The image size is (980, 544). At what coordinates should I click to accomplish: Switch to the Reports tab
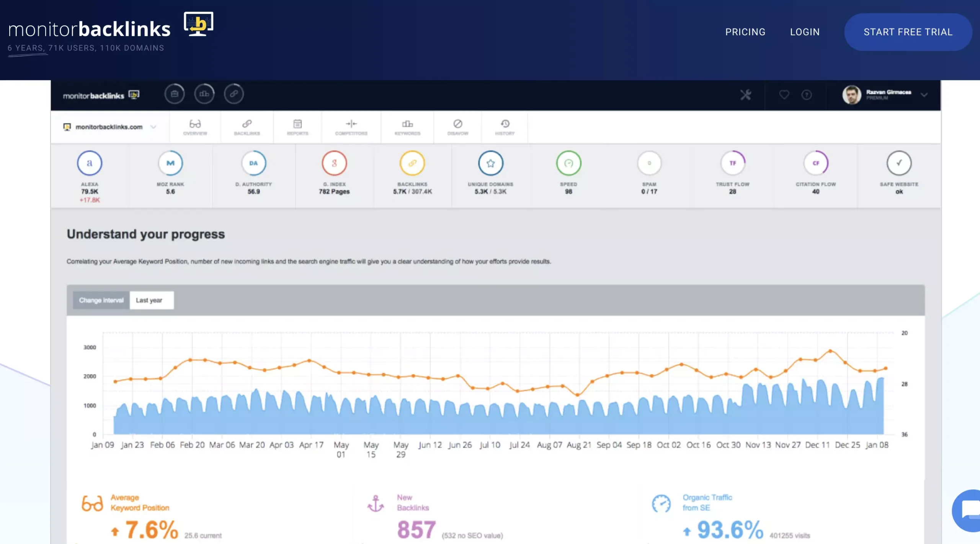click(x=297, y=128)
